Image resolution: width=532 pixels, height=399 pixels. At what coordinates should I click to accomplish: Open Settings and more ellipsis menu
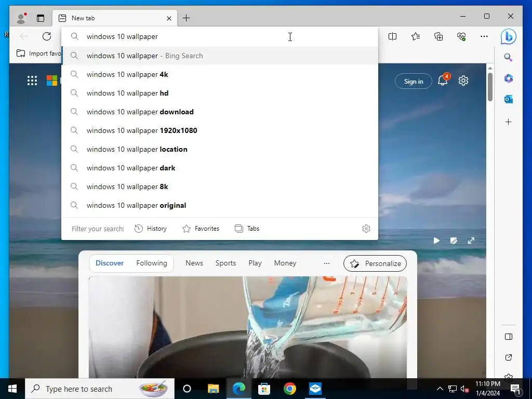(484, 36)
